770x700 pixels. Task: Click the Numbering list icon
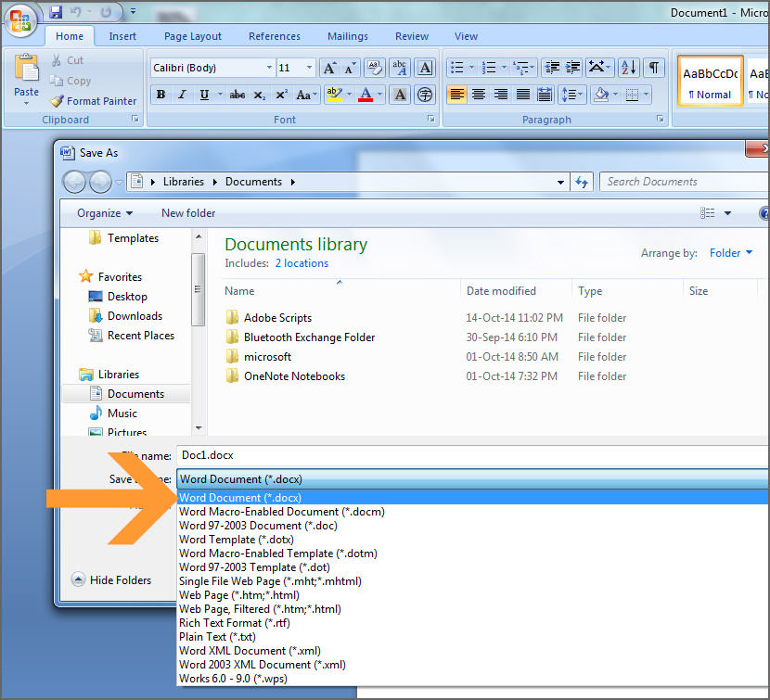click(489, 68)
